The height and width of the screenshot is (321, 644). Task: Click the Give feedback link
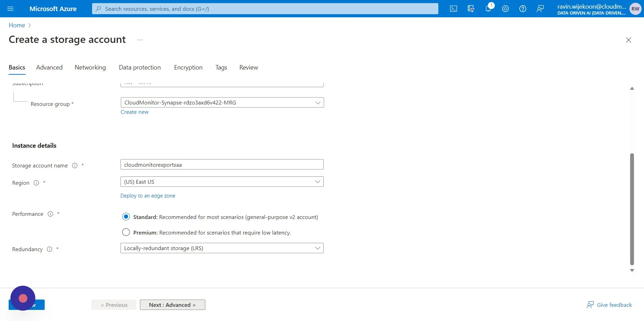[x=609, y=305]
